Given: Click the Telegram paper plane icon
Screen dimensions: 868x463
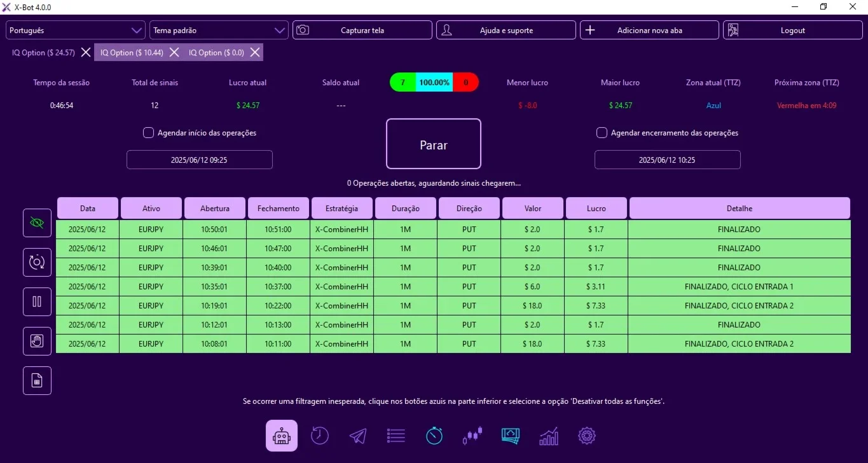Looking at the screenshot, I should tap(358, 436).
